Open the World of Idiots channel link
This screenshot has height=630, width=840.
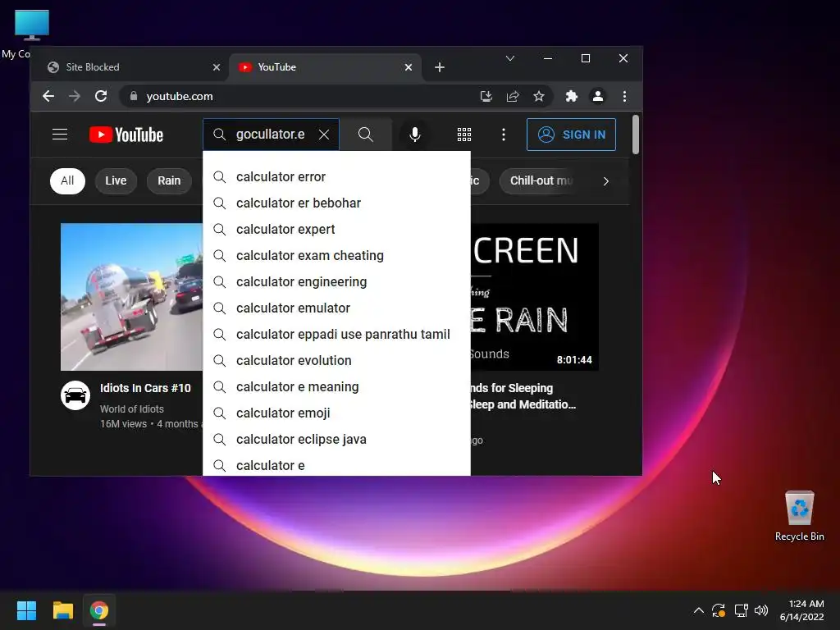[132, 409]
